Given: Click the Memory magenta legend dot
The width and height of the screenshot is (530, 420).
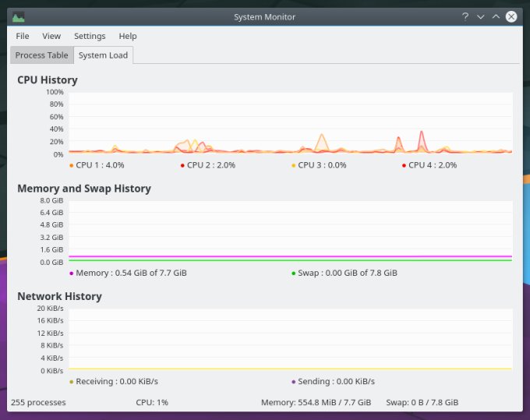Looking at the screenshot, I should click(72, 274).
